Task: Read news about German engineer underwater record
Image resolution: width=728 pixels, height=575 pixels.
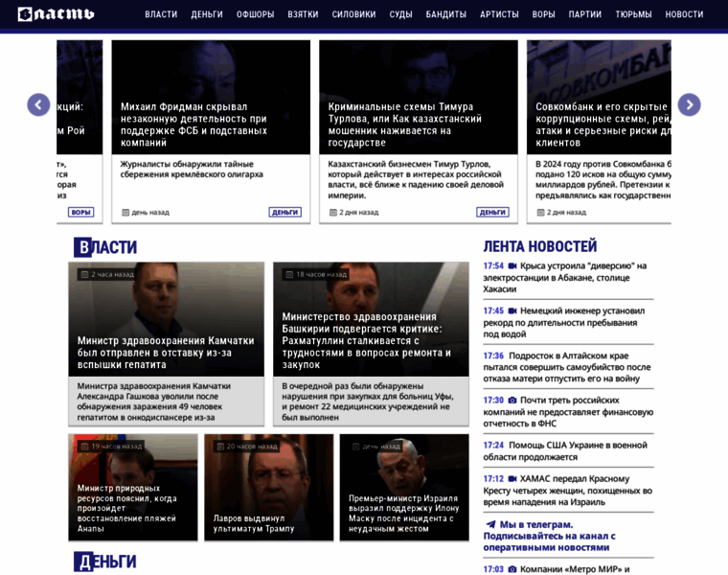Action: point(564,322)
